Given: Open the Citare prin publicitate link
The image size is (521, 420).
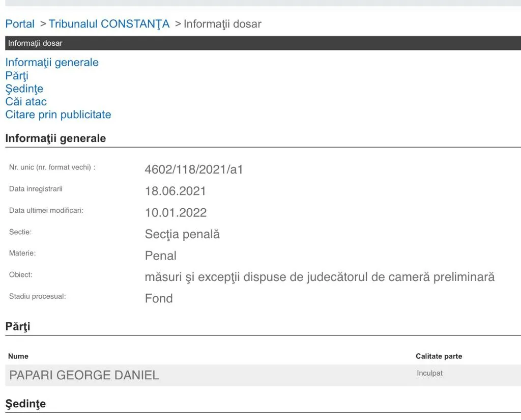Looking at the screenshot, I should point(58,115).
